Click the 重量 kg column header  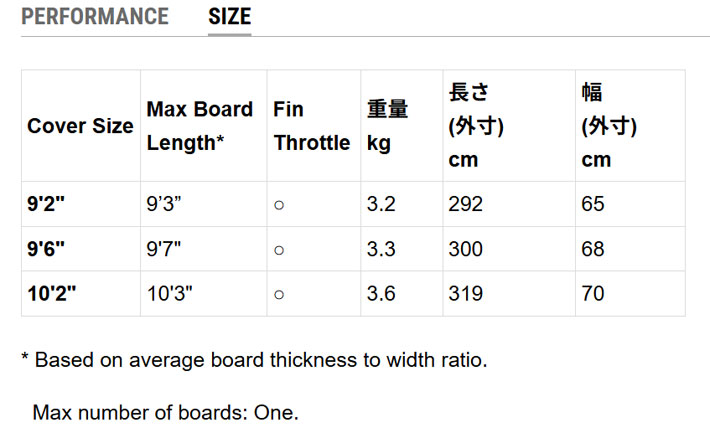[x=387, y=126]
